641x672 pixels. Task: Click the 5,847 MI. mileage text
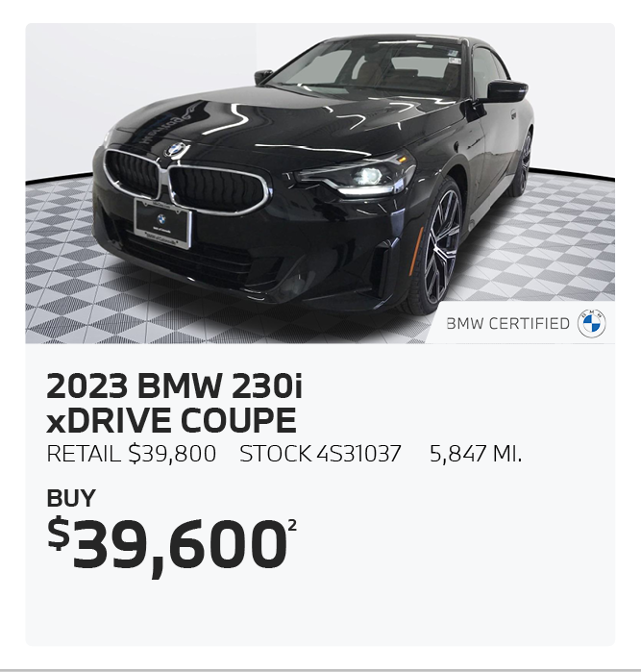click(476, 454)
